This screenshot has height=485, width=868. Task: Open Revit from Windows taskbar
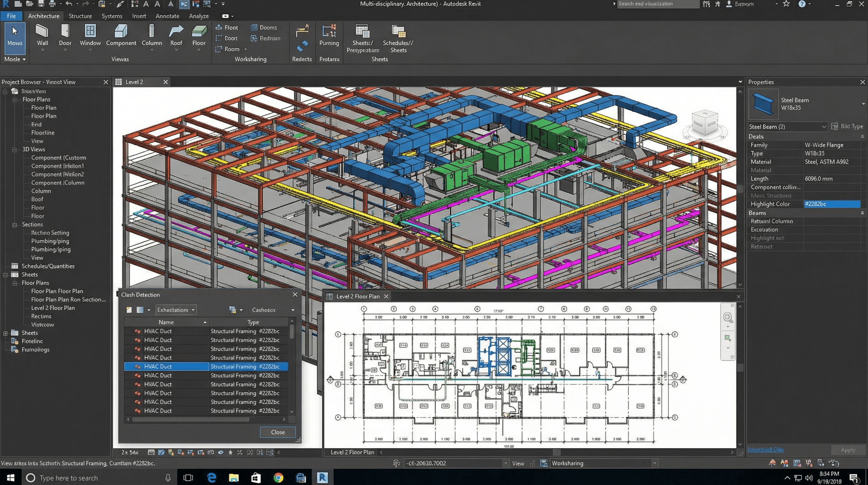click(322, 478)
